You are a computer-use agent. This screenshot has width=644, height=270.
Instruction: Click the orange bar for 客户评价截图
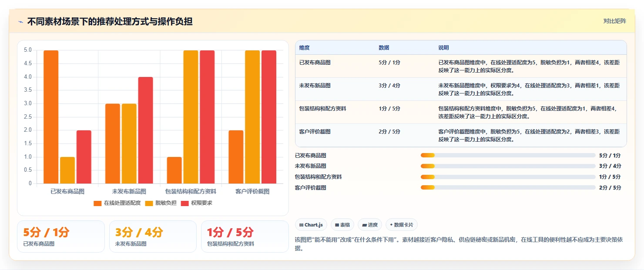pyautogui.click(x=236, y=157)
